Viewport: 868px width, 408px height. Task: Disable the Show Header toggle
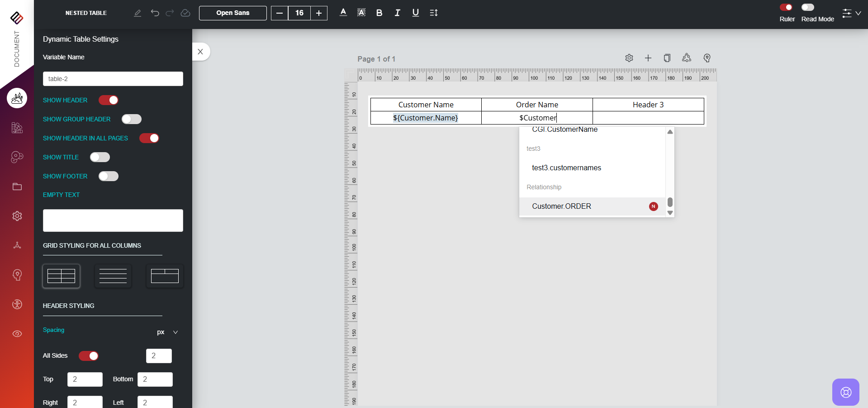click(x=109, y=100)
